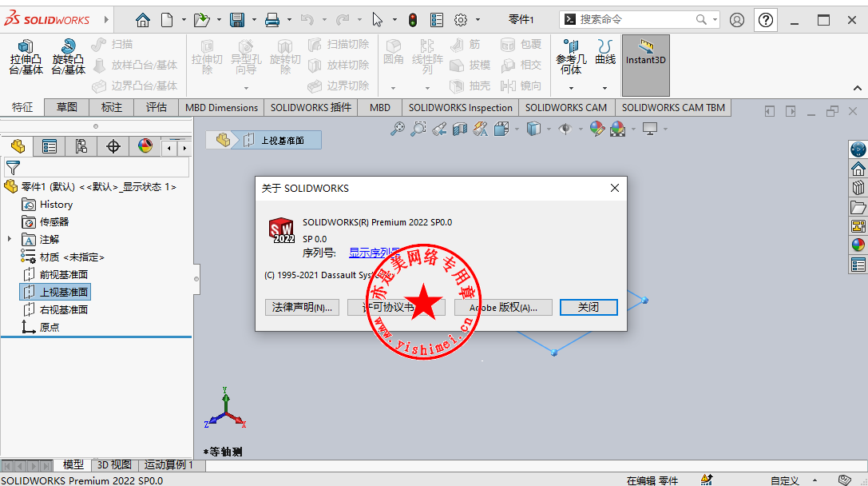Choose the Select cursor tool
This screenshot has height=486, width=868.
[x=378, y=20]
